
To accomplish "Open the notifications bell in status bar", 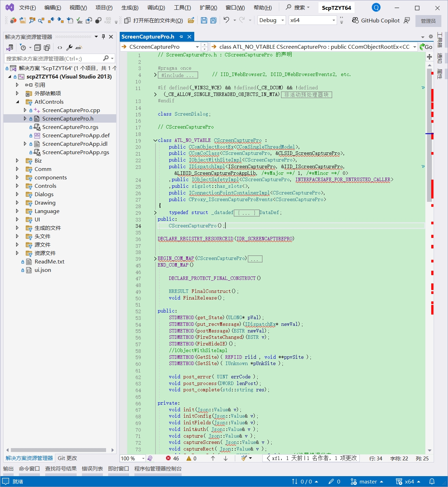I will [432, 481].
